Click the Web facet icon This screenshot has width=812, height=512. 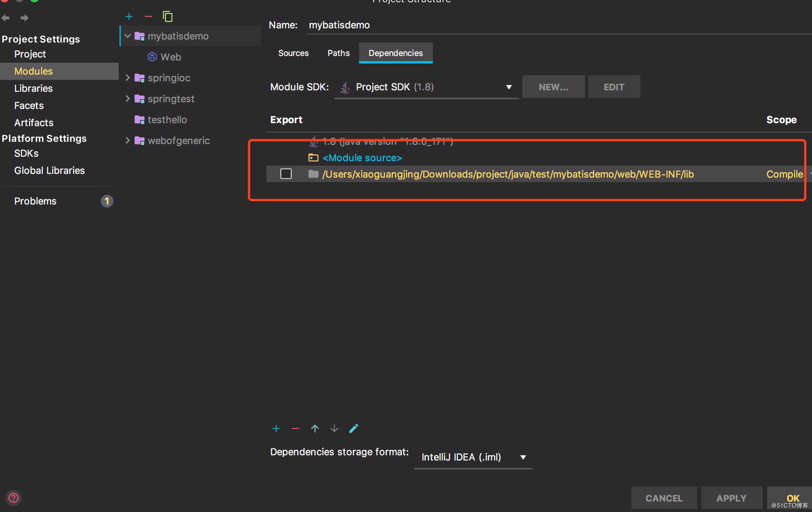[x=152, y=57]
